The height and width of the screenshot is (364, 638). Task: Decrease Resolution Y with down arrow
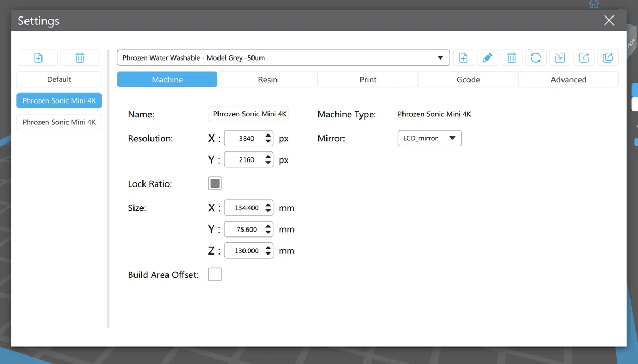pos(268,163)
